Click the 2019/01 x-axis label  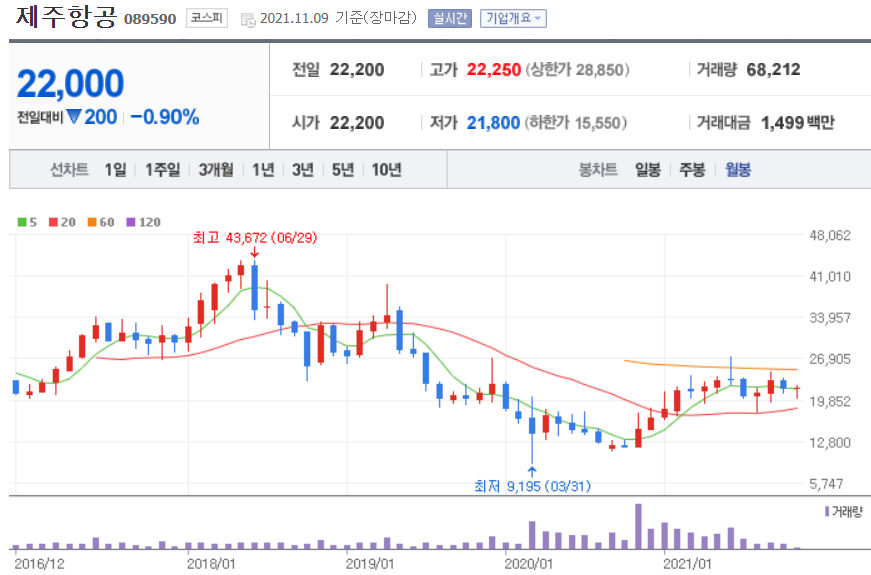pyautogui.click(x=370, y=564)
